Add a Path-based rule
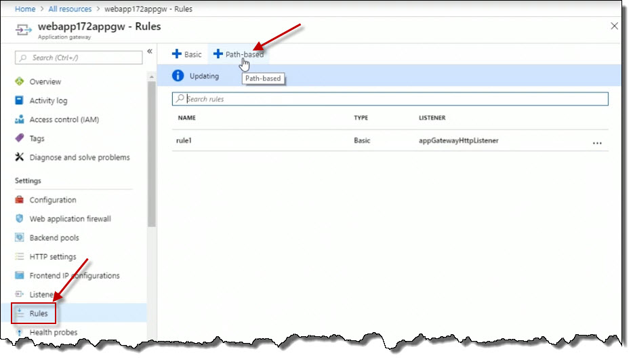This screenshot has width=633, height=364. click(x=239, y=54)
